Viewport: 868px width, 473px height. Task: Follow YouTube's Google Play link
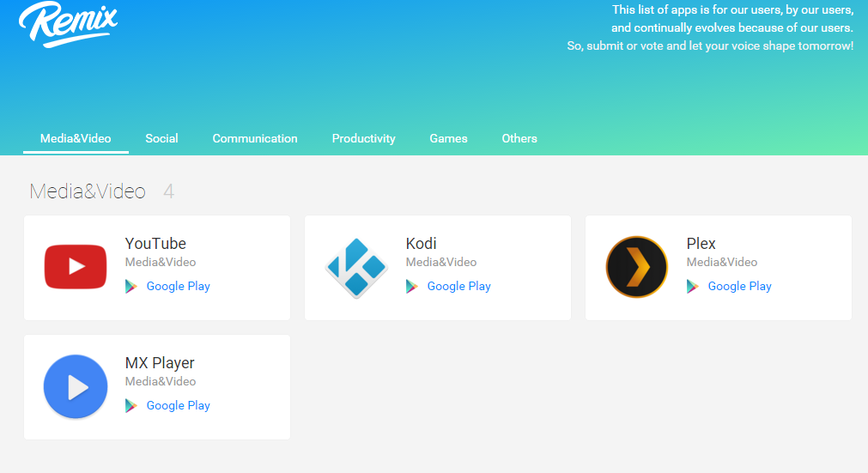tap(179, 286)
